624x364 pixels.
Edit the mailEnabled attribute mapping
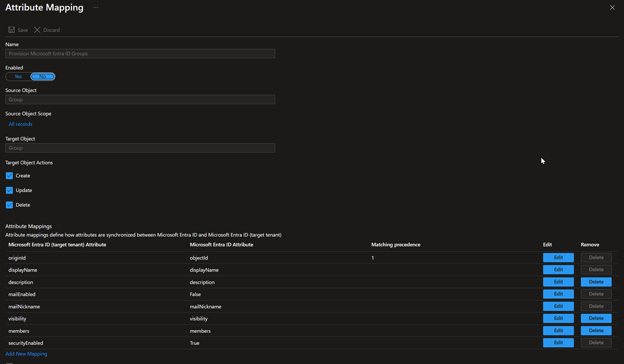click(x=558, y=294)
